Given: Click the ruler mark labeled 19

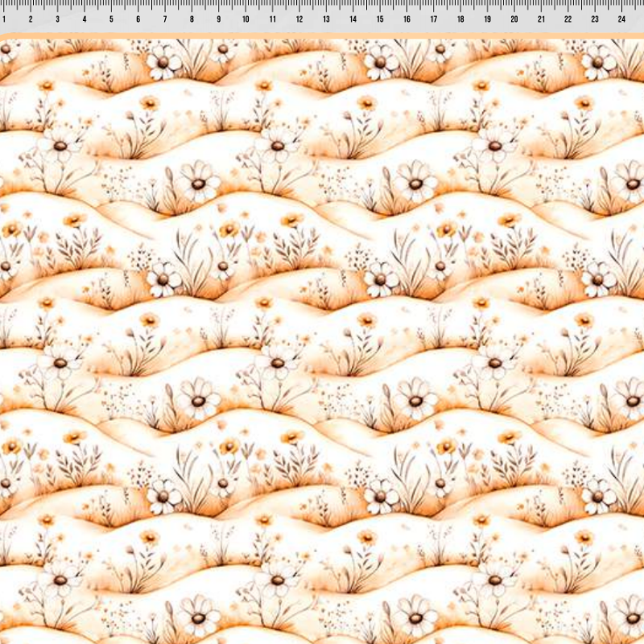Looking at the screenshot, I should pyautogui.click(x=488, y=19).
